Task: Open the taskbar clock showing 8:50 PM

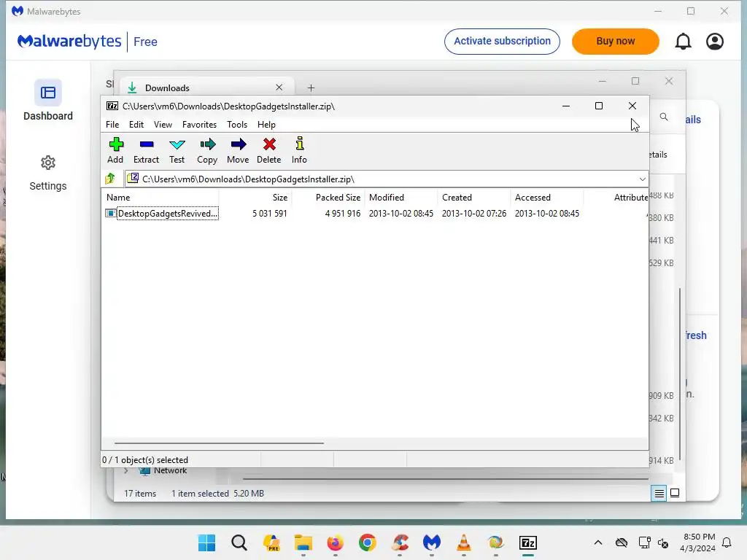Action: [x=697, y=542]
